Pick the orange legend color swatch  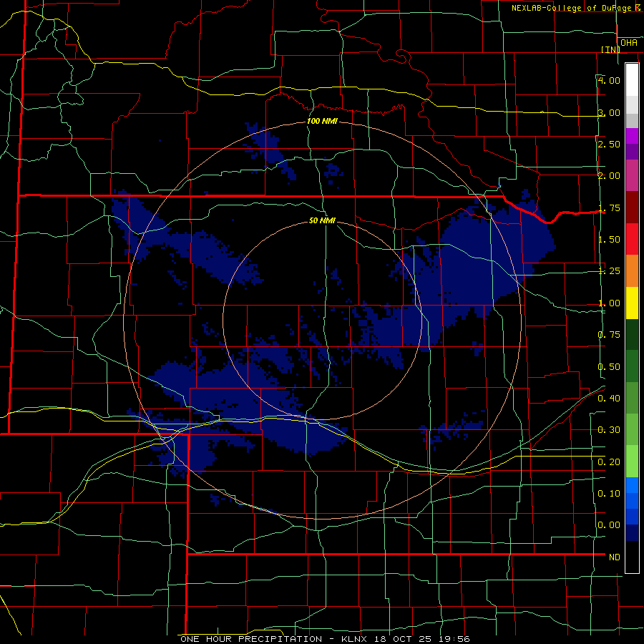(632, 271)
